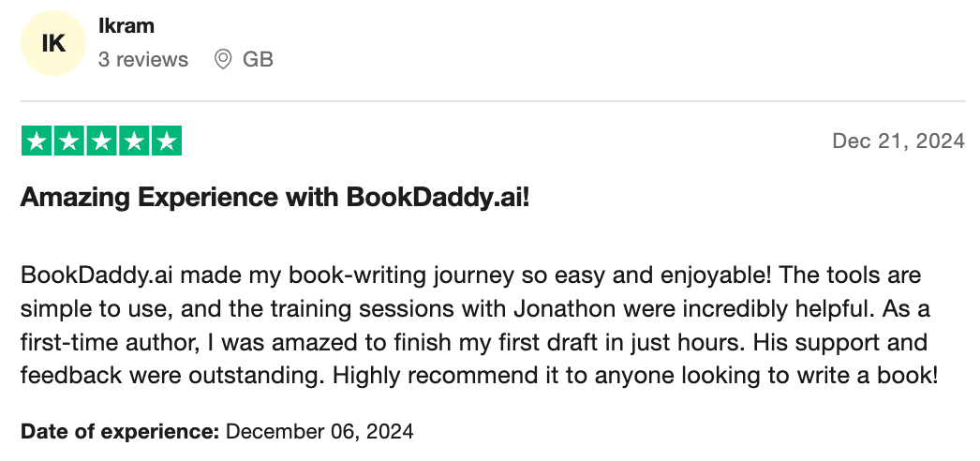980x461 pixels.
Task: Click the first green star
Action: point(37,141)
